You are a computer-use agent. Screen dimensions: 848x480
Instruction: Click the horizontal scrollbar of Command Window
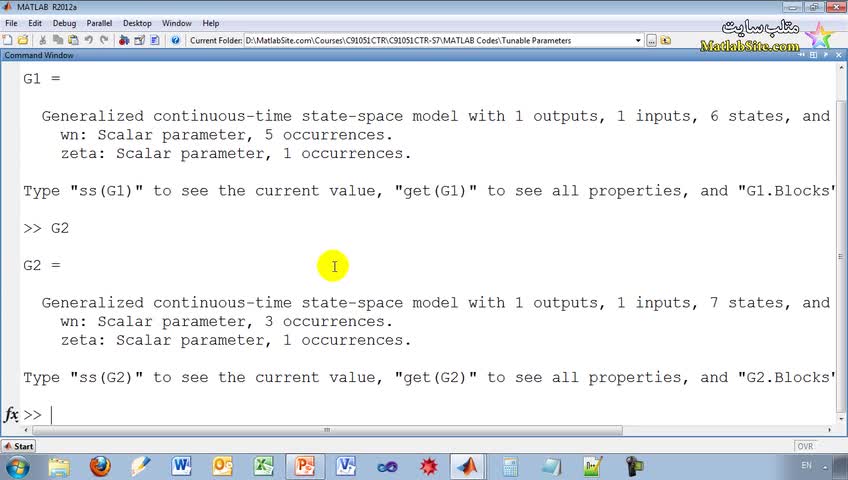[327, 430]
